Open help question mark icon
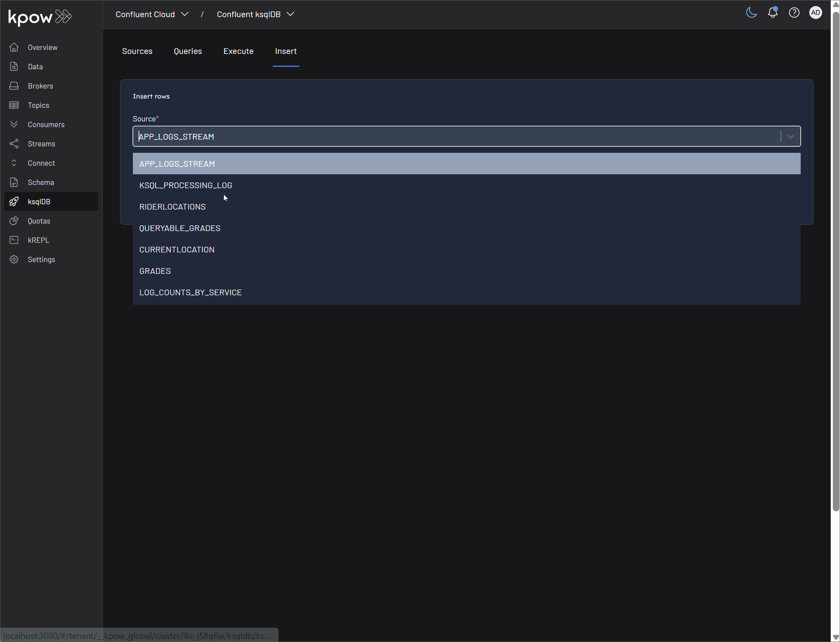Viewport: 840px width, 642px height. click(x=794, y=12)
